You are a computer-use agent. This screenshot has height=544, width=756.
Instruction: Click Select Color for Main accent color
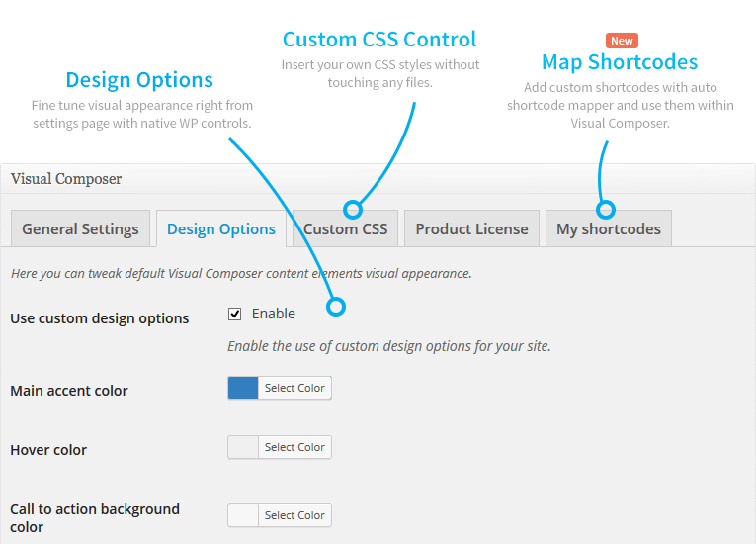pyautogui.click(x=294, y=388)
